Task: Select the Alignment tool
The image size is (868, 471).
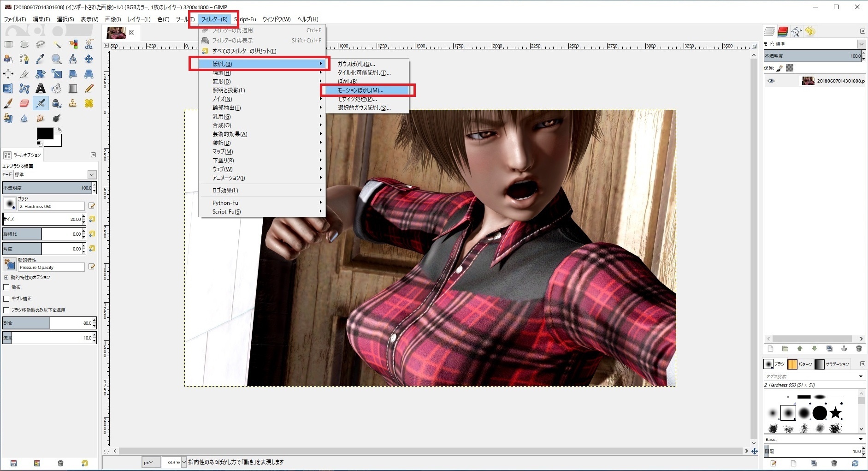Action: [x=8, y=74]
